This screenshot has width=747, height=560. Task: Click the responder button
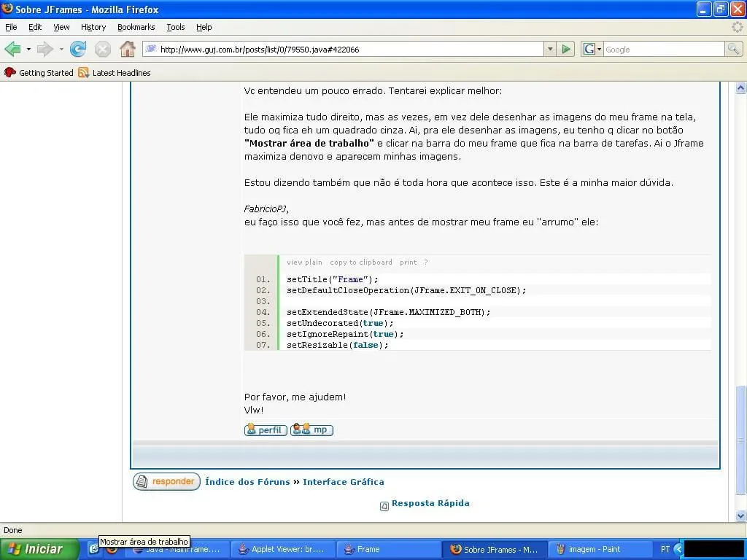[x=166, y=481]
